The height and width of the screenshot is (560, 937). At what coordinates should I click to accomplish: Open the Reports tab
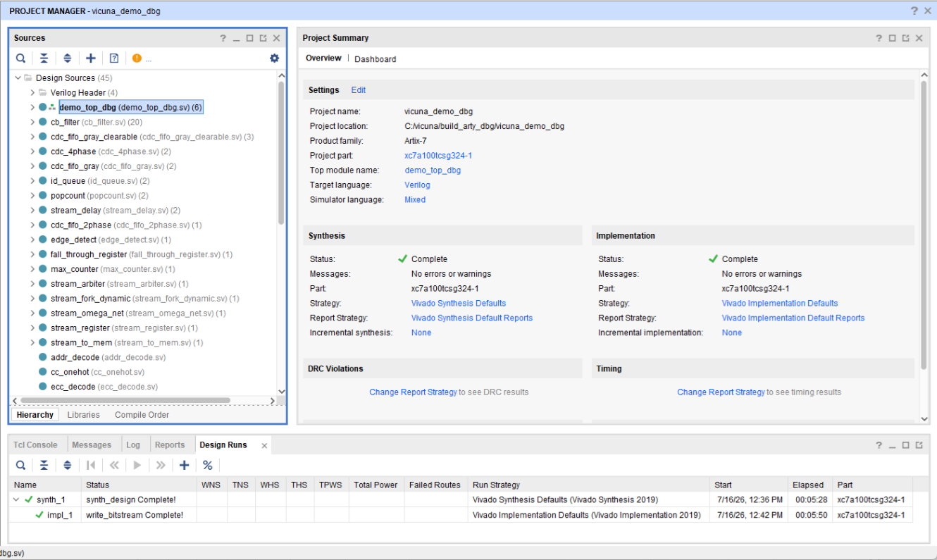pos(170,445)
